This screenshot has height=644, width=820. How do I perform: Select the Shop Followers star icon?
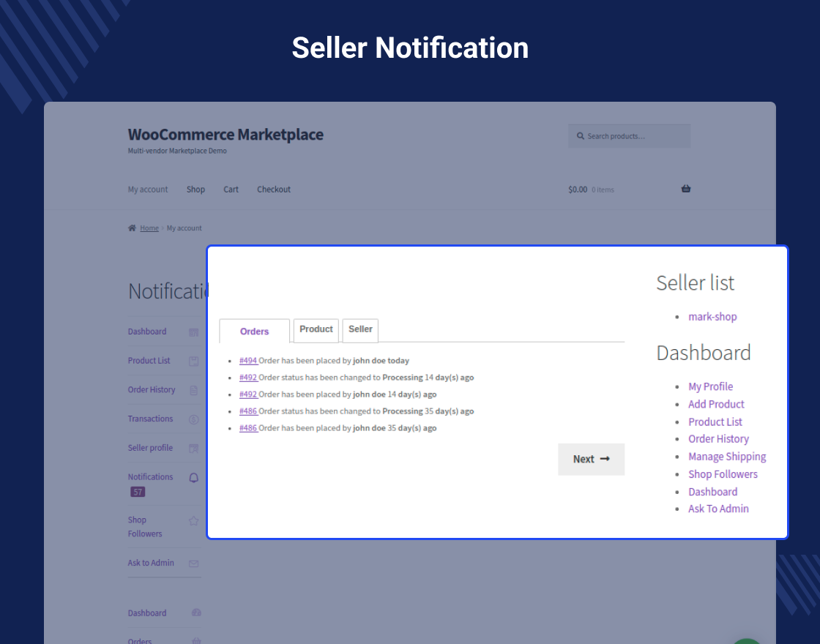193,520
